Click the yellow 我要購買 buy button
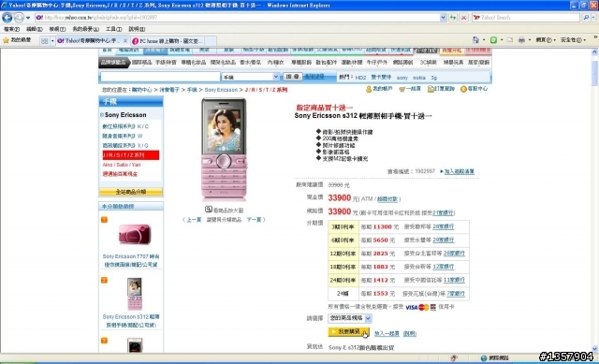599x364 pixels. click(x=348, y=331)
